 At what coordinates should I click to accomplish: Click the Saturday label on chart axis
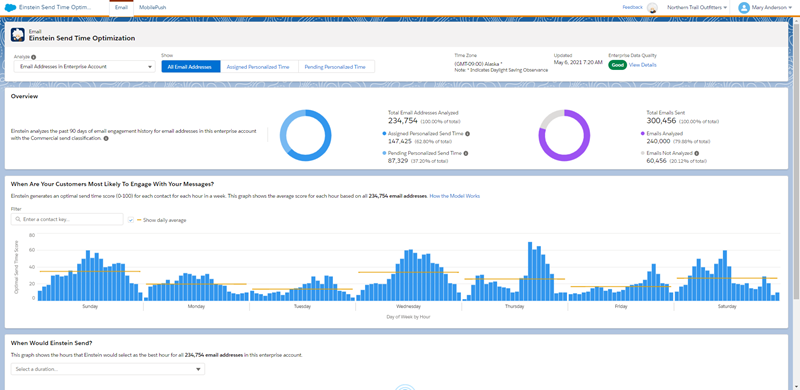tap(727, 307)
